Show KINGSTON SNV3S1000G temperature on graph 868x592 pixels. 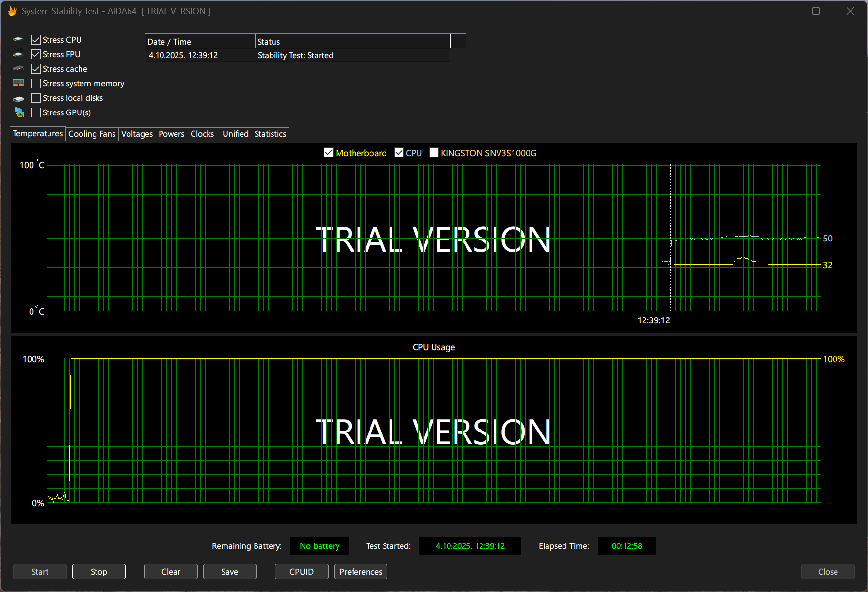(x=434, y=153)
